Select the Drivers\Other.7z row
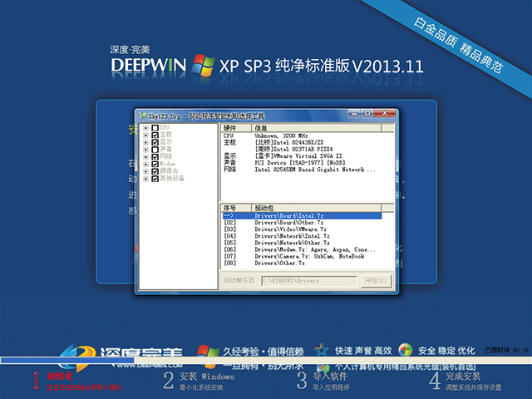 302,264
